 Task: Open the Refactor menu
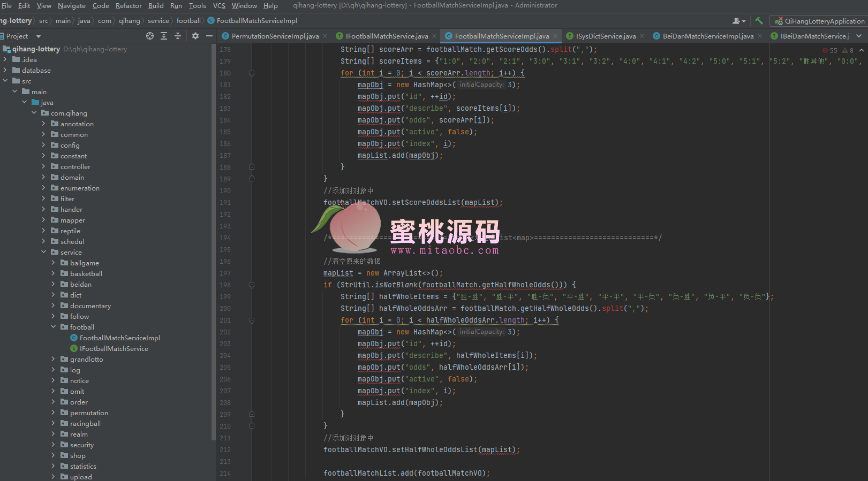coord(129,5)
